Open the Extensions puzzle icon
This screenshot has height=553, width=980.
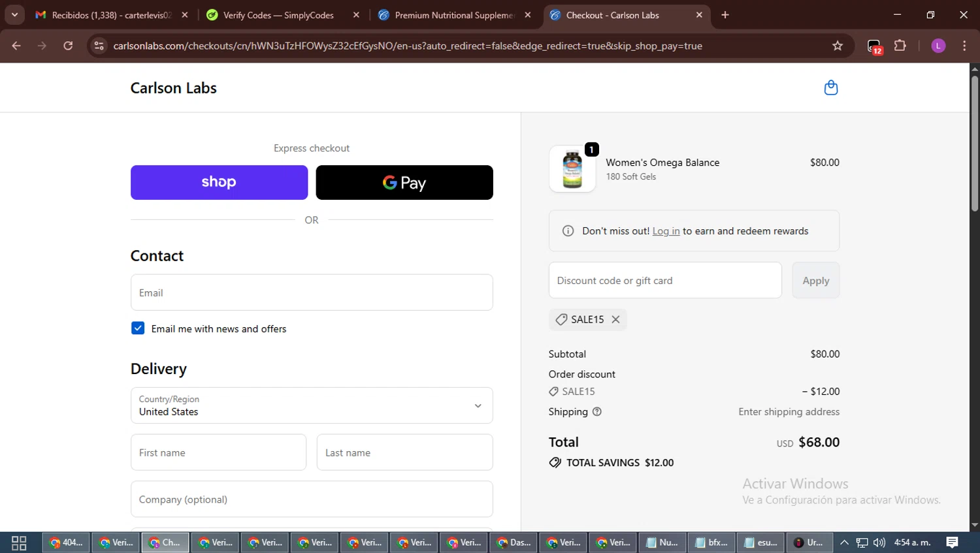[900, 46]
